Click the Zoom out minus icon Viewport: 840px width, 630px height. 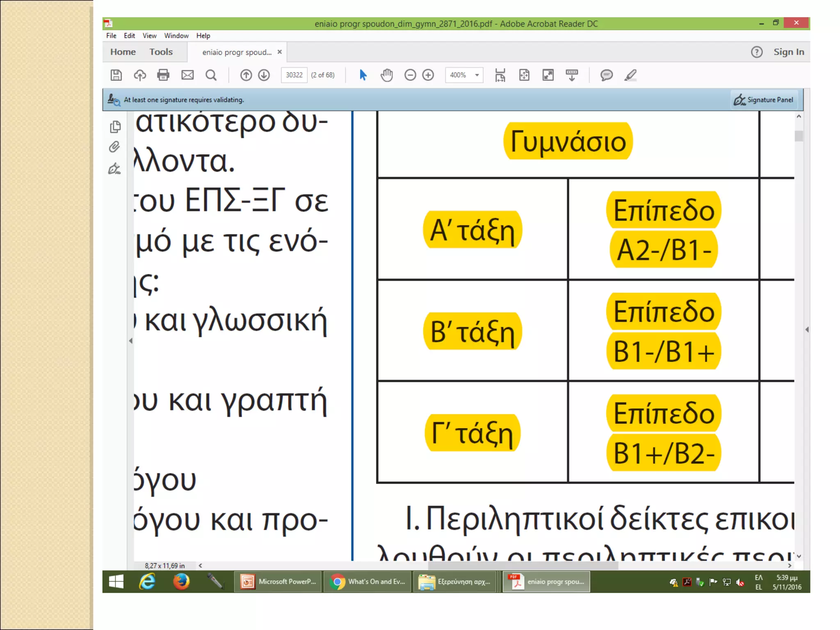coord(410,75)
